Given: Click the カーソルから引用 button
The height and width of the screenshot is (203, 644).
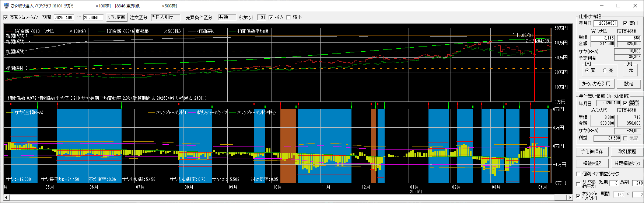Looking at the screenshot, I should point(596,84).
